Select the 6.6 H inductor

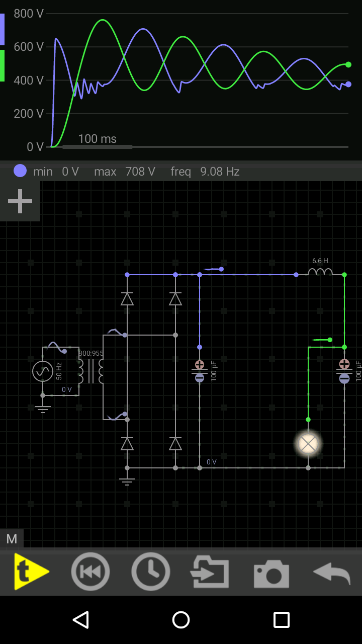click(x=320, y=272)
